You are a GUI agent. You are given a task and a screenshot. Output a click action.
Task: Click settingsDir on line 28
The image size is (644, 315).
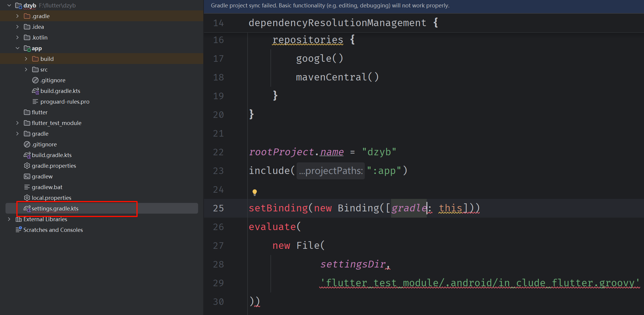tap(353, 264)
